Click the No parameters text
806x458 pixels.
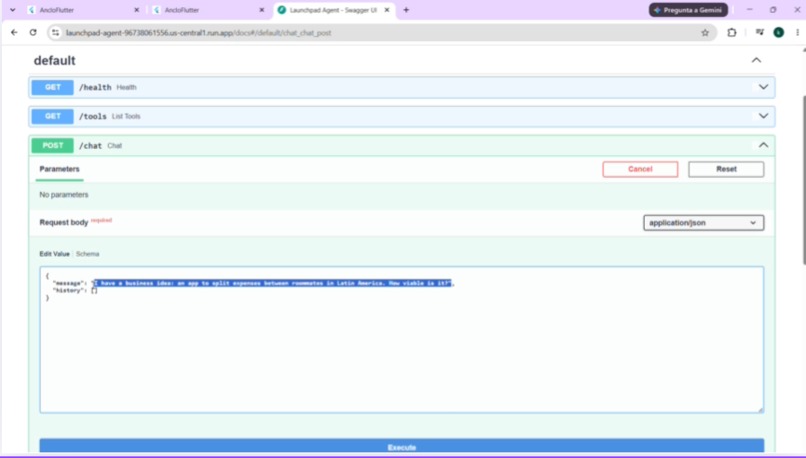pyautogui.click(x=64, y=195)
